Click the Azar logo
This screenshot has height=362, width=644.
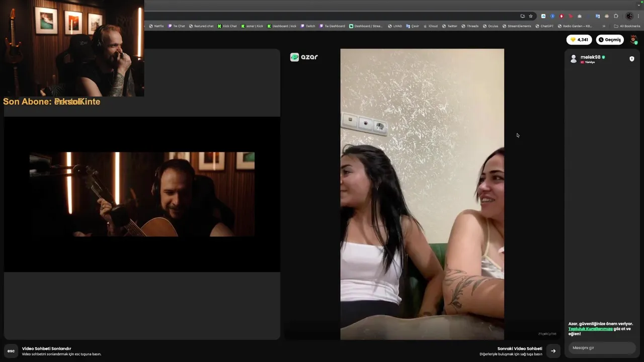point(304,57)
